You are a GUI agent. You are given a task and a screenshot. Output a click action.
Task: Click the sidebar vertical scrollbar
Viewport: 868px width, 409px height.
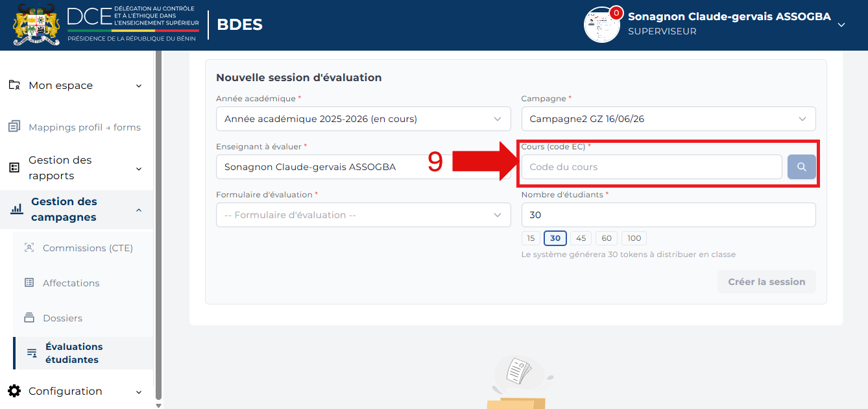pyautogui.click(x=159, y=224)
